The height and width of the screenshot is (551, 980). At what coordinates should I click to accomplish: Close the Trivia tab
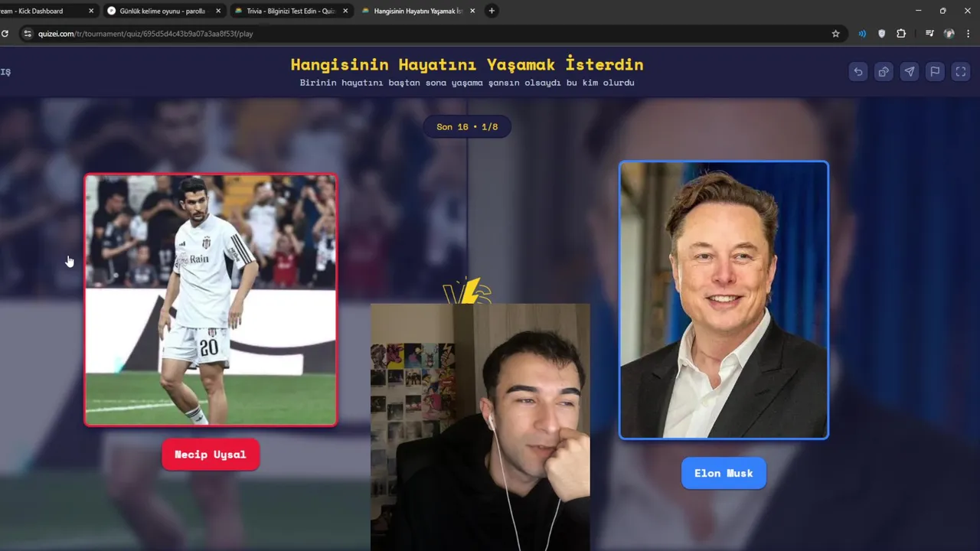[345, 11]
